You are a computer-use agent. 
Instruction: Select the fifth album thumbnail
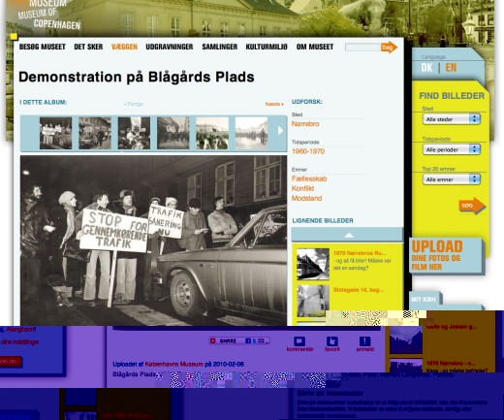pos(212,133)
